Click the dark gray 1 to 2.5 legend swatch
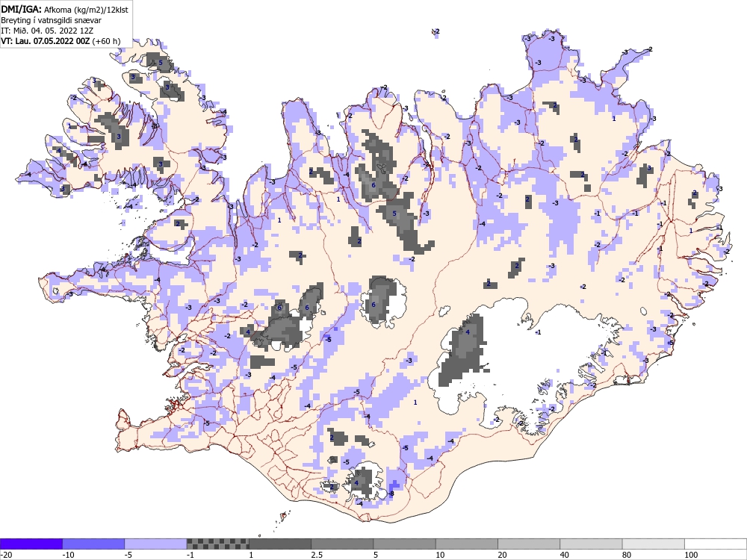Viewport: 747px width, 560px height. (x=280, y=544)
